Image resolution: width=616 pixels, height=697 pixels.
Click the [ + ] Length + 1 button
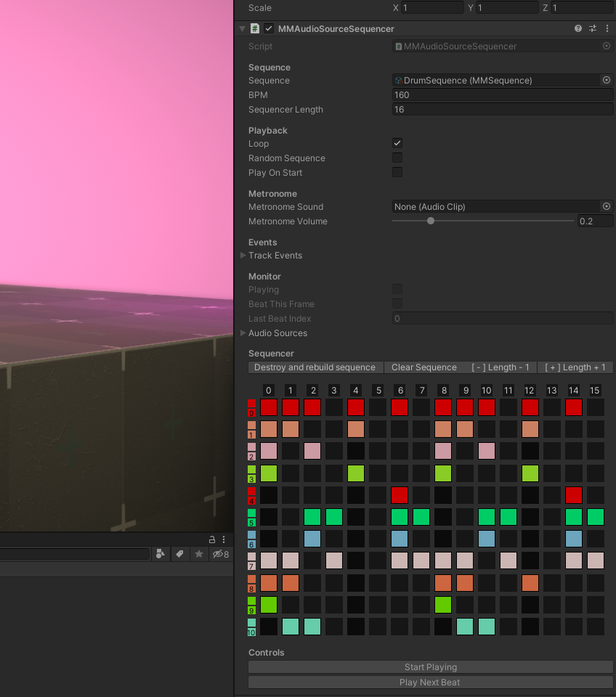click(575, 367)
